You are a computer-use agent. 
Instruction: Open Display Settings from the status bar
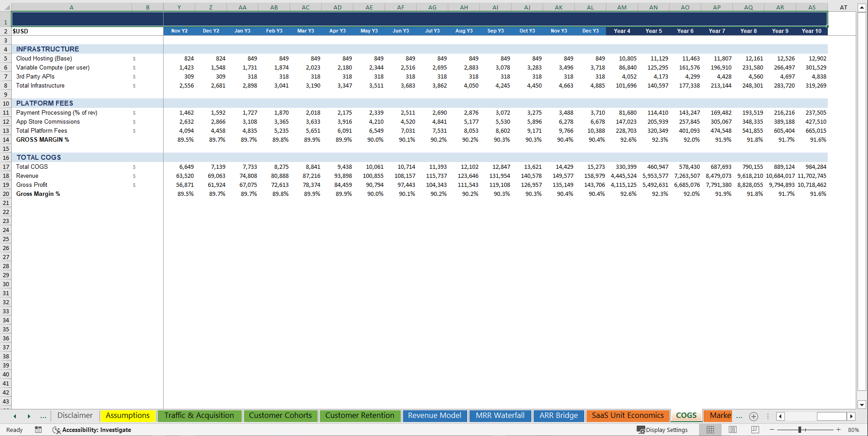click(x=662, y=430)
